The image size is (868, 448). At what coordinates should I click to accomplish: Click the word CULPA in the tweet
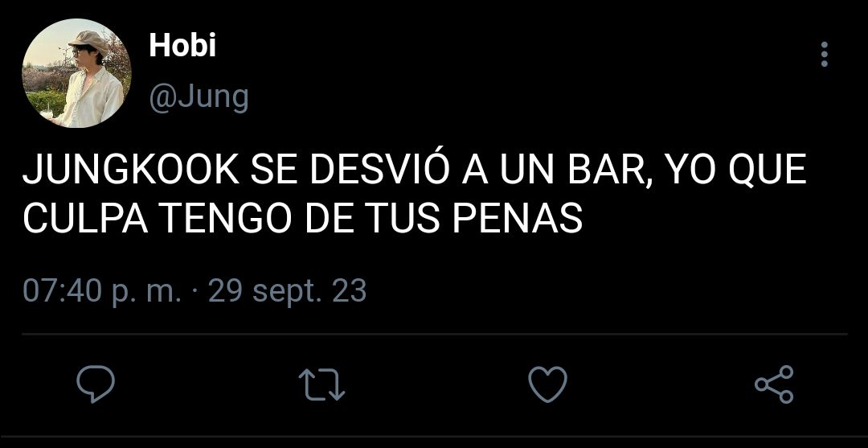[85, 219]
